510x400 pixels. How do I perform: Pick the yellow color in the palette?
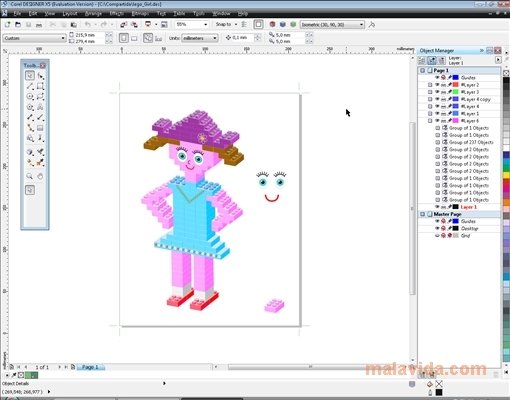click(506, 175)
